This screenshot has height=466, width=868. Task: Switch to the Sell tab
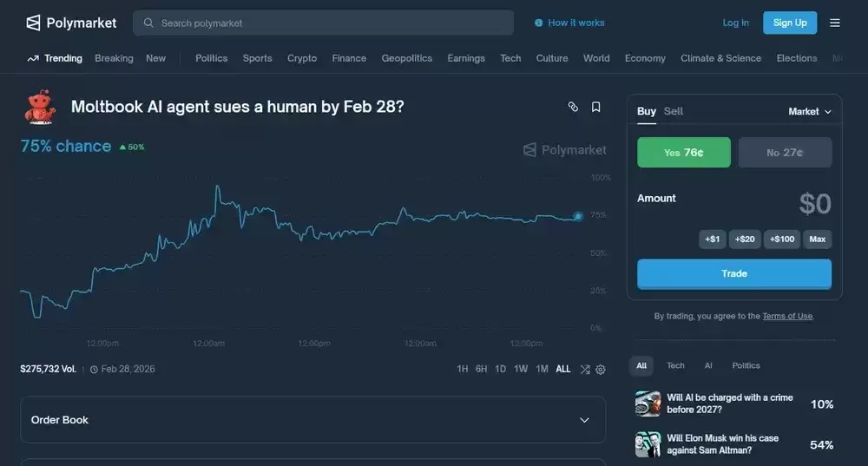coord(674,111)
